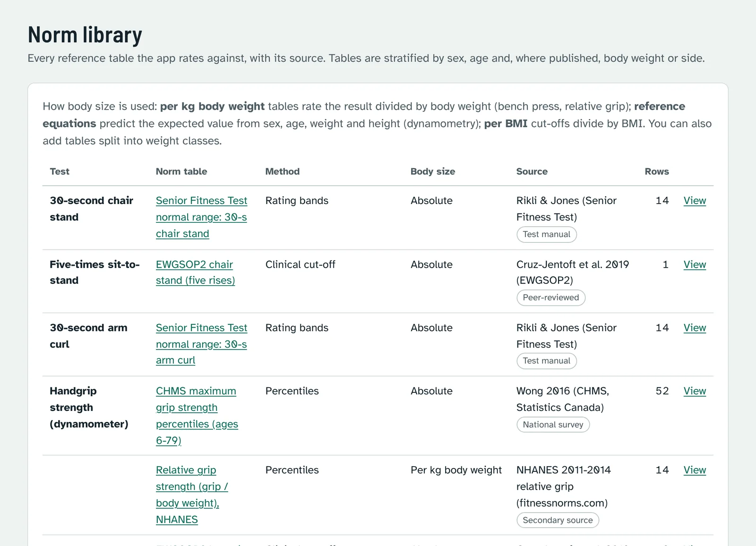Click row count 1 in EWGSOP2 row
756x546 pixels.
(666, 264)
